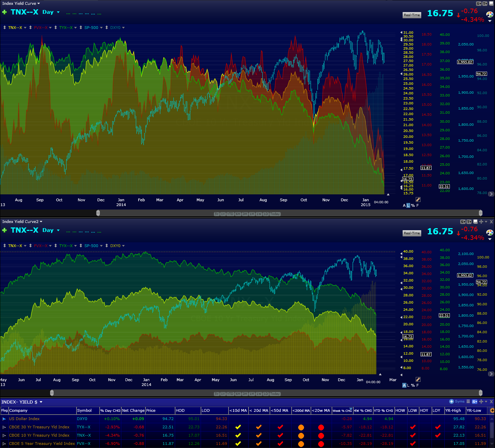Image resolution: width=495 pixels, height=448 pixels.
Task: Click the TNX--X symbol title in top chart
Action: point(24,12)
